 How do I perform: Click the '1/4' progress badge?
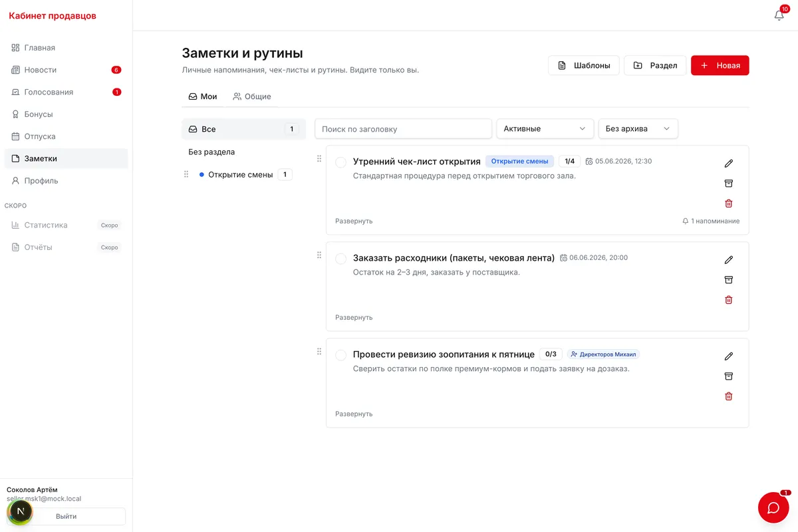[569, 161]
